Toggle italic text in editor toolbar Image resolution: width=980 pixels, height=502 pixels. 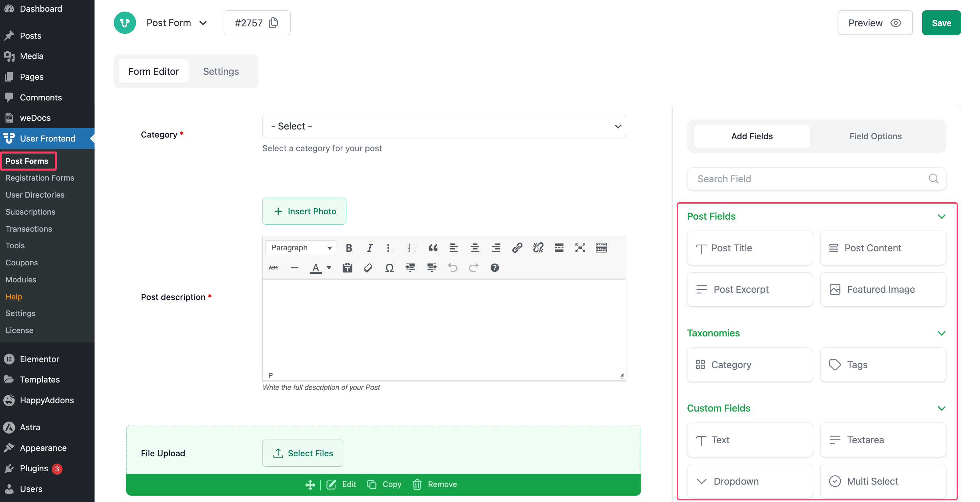(369, 248)
